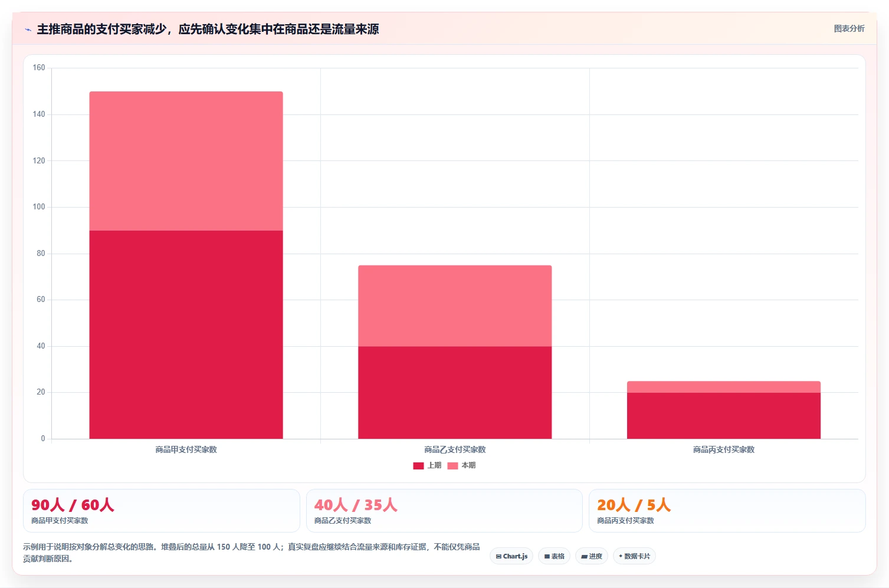Select the 90人 / 60人 data card

[162, 511]
